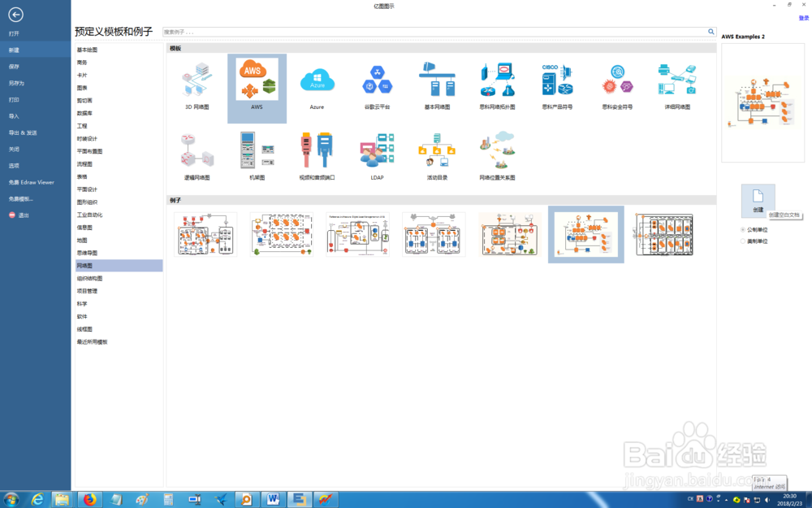Click the Windows Start button
This screenshot has width=812, height=508.
pyautogui.click(x=11, y=499)
